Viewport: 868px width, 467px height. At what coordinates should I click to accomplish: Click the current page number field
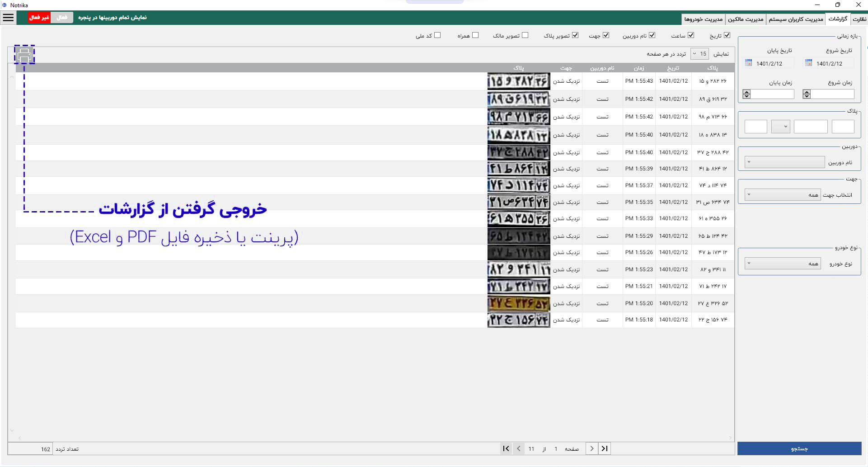pyautogui.click(x=556, y=449)
